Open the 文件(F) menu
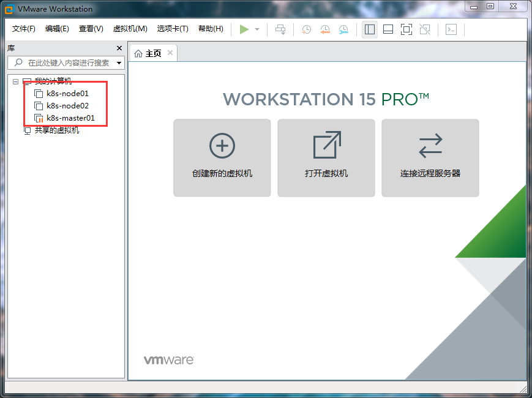 pos(24,29)
